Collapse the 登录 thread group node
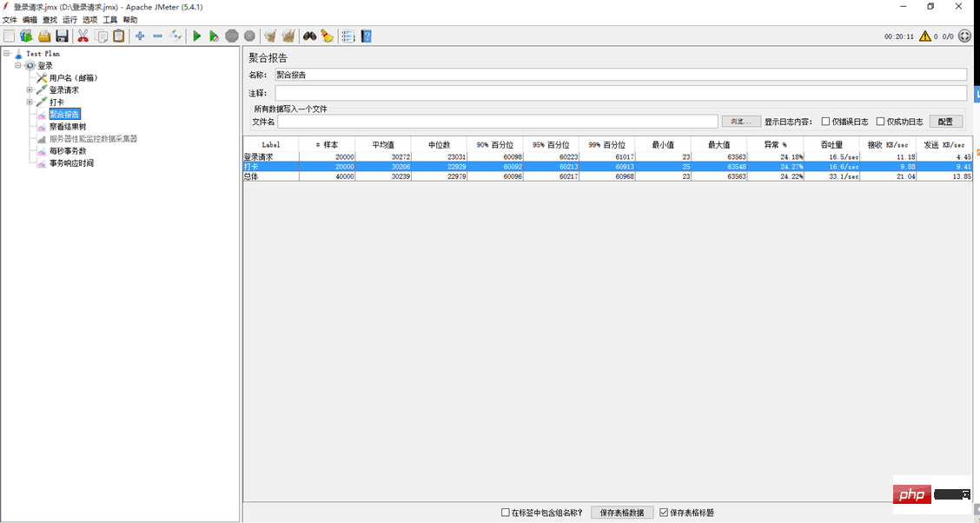Image resolution: width=980 pixels, height=523 pixels. 17,65
